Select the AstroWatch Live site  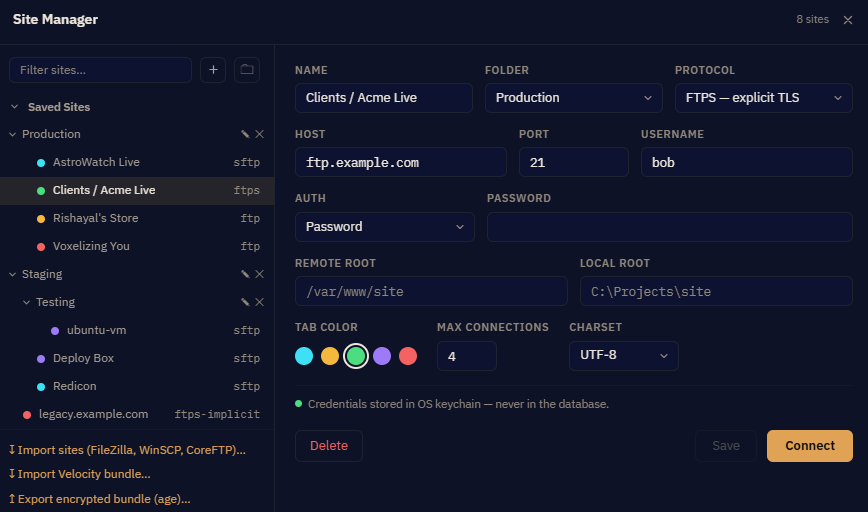click(137, 162)
